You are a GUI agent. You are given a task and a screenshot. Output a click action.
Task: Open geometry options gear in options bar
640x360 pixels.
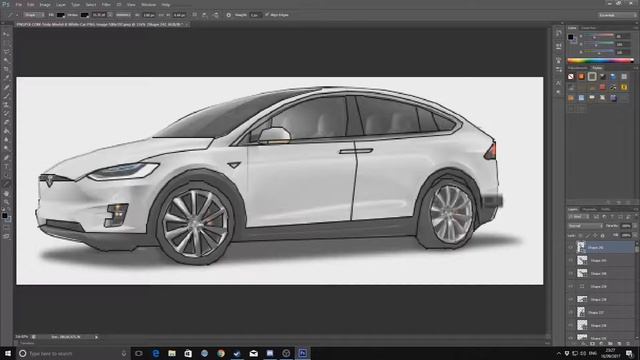(x=229, y=15)
